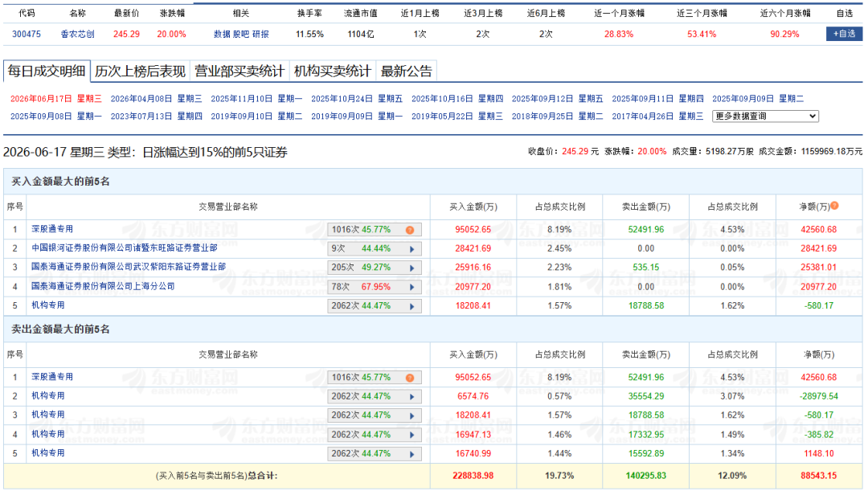Click orange icon in 深股通专用 row of top-sellers table
868x491 pixels.
tap(410, 378)
